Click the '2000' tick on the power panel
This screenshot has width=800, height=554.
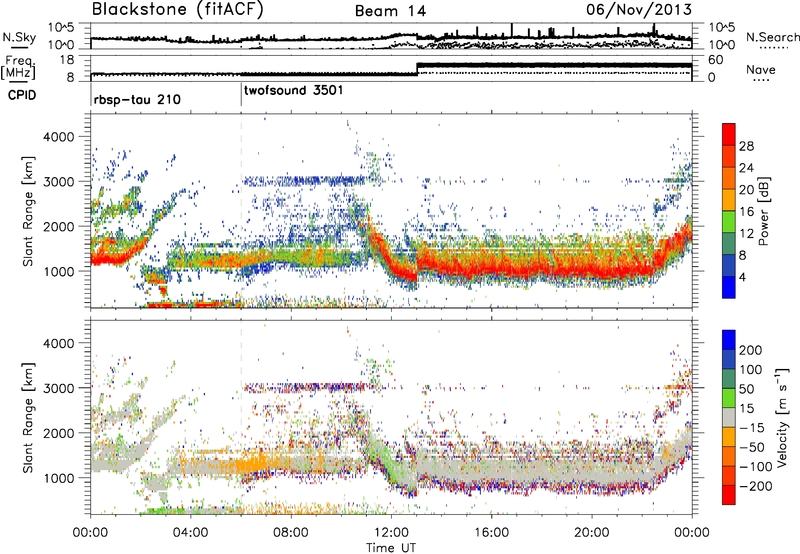pyautogui.click(x=58, y=226)
